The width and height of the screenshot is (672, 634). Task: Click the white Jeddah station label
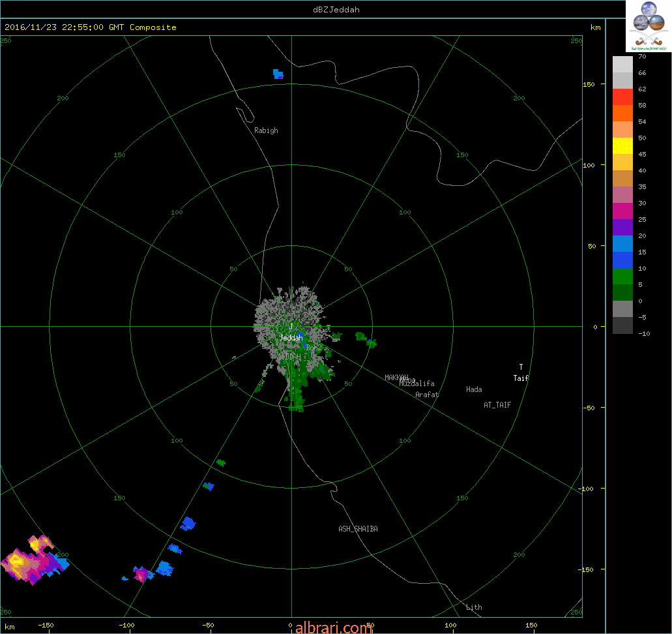[291, 338]
